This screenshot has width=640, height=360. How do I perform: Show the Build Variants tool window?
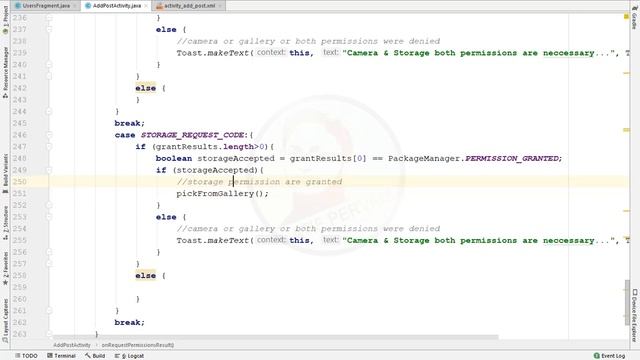[5, 174]
